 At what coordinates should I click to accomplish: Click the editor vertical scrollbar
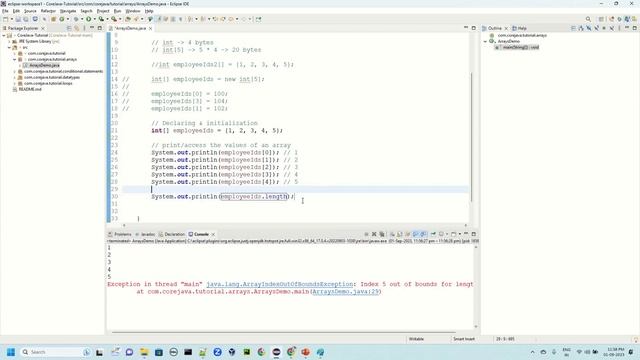click(471, 137)
